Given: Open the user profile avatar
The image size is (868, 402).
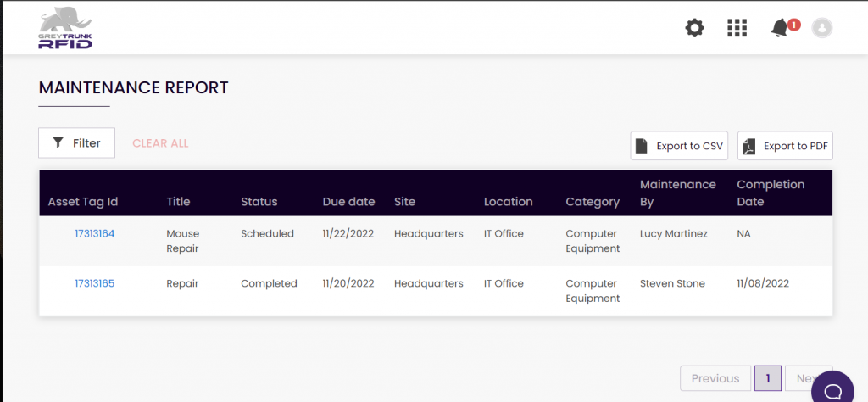Looking at the screenshot, I should (x=822, y=28).
